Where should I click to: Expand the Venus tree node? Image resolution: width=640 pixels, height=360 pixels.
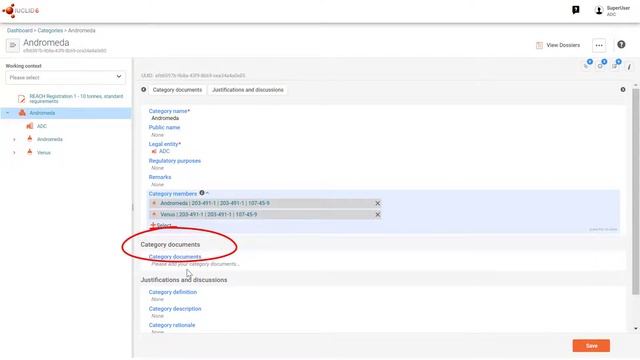[x=14, y=153]
